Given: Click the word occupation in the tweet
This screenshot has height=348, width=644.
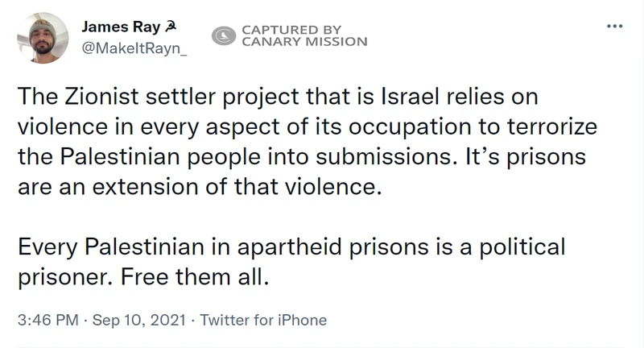Looking at the screenshot, I should (410, 127).
